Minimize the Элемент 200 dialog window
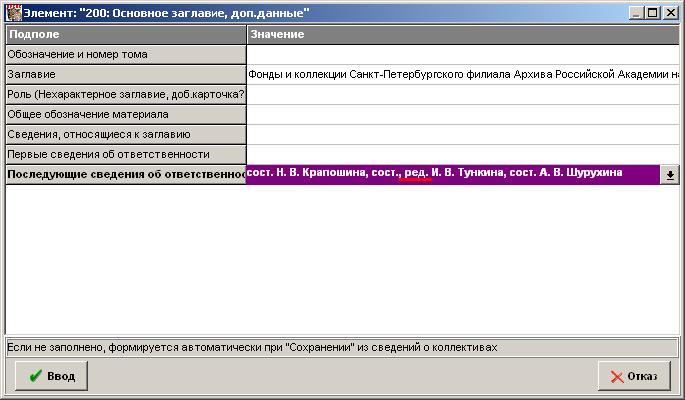 tap(636, 13)
